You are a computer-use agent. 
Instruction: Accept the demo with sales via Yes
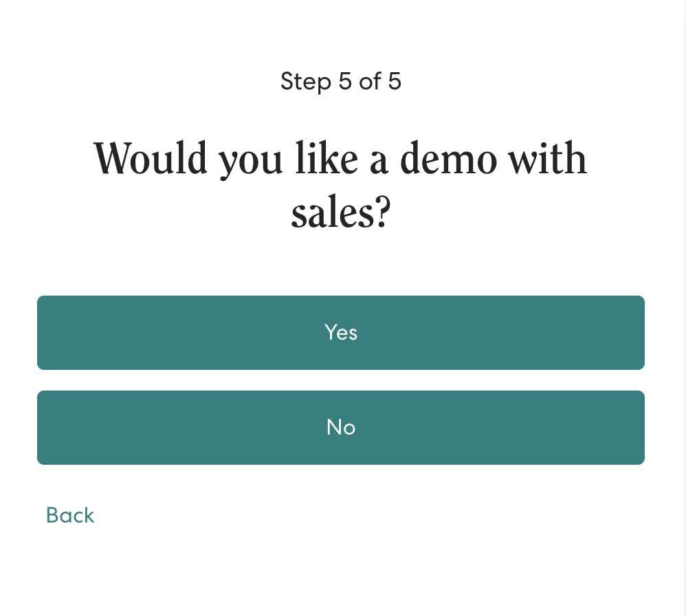341,333
